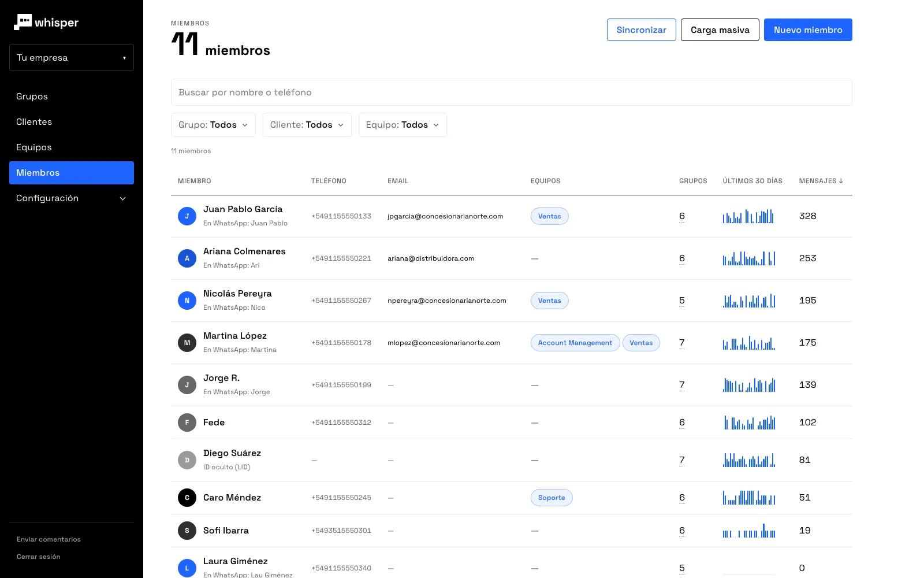Go to Equipos in the sidebar
924x578 pixels.
[72, 147]
